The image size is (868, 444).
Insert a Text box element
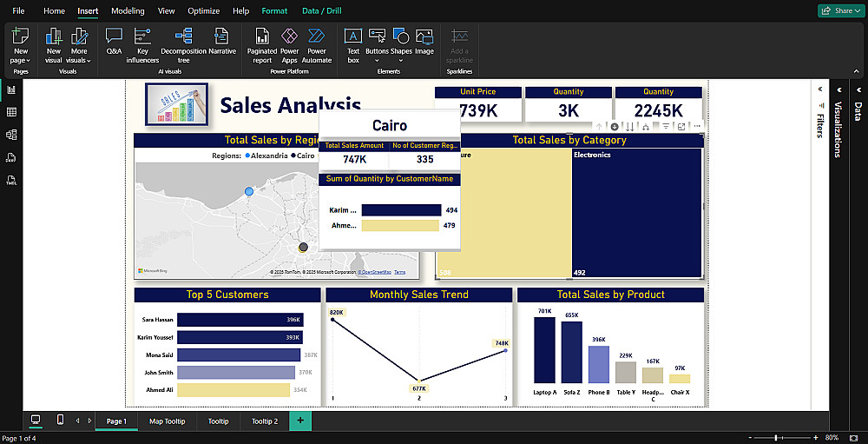point(353,46)
